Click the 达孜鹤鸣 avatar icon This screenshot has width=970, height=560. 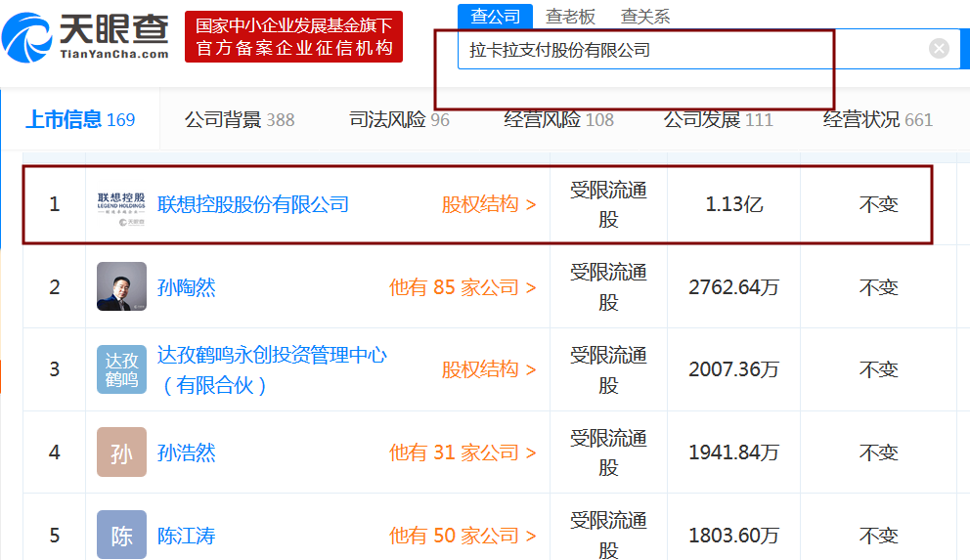point(121,369)
